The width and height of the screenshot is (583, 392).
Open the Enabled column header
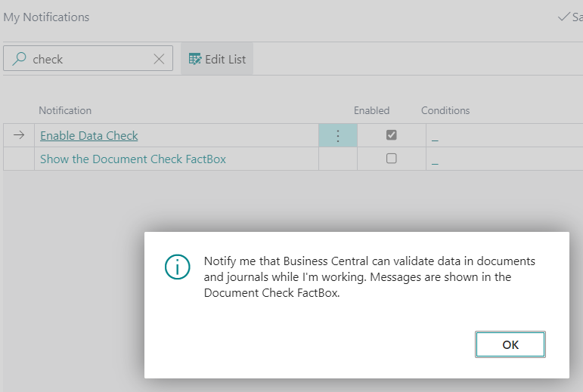tap(371, 110)
